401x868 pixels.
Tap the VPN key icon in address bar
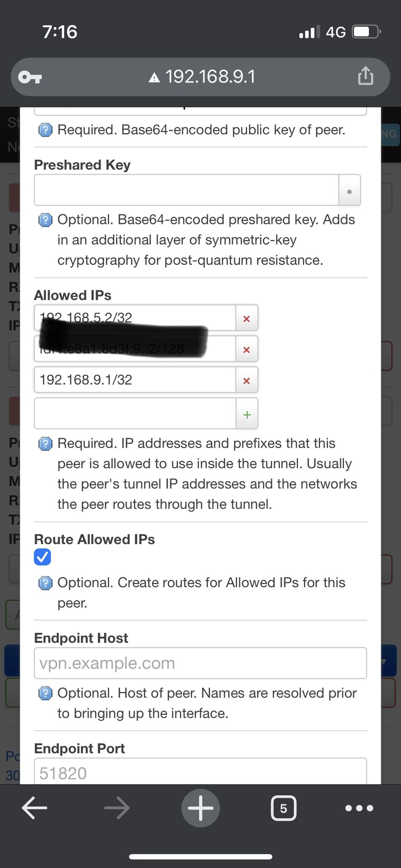[30, 77]
